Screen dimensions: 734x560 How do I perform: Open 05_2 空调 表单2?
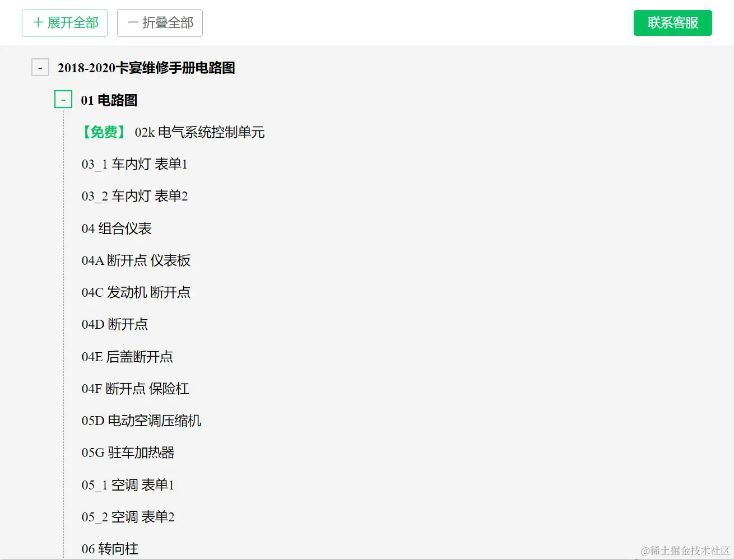[128, 517]
